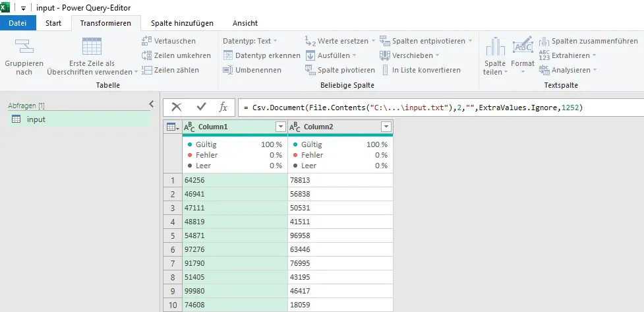Open Erste Zeile als Überschriften dropdown arrow
644x312 pixels.
click(x=136, y=73)
